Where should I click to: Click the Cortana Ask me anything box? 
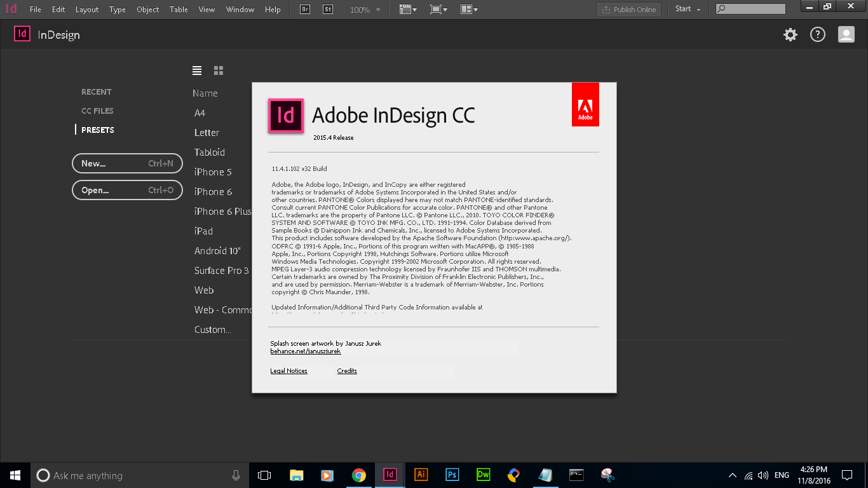click(139, 475)
